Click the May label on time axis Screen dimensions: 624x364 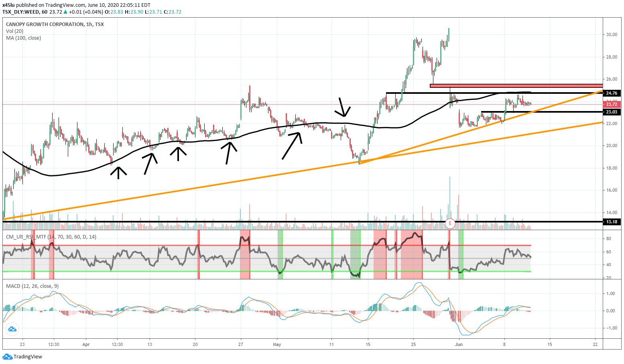point(277,344)
